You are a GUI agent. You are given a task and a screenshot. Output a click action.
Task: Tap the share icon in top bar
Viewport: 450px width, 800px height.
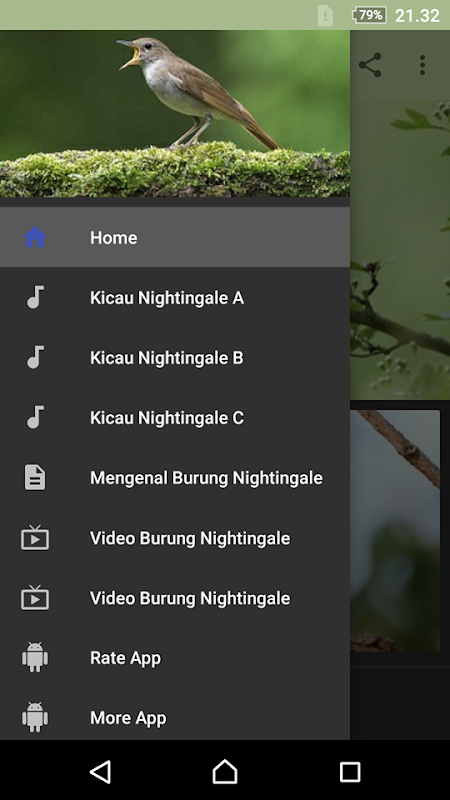tap(370, 65)
